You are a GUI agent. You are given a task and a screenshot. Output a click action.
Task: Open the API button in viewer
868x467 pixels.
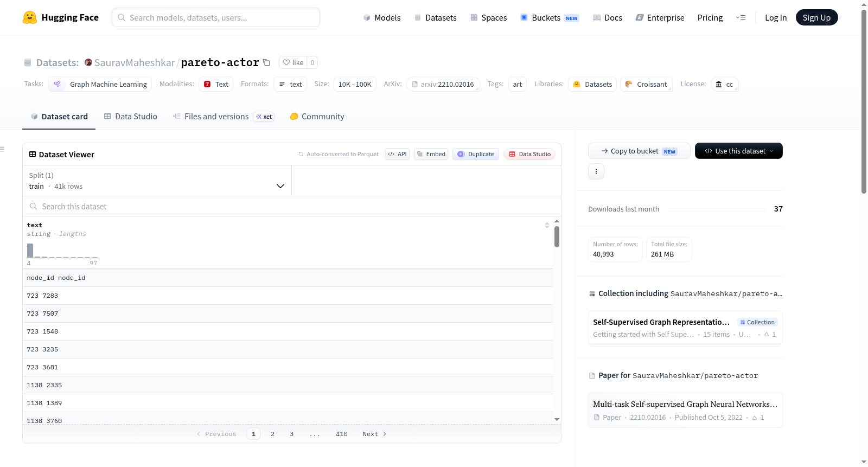tap(397, 154)
